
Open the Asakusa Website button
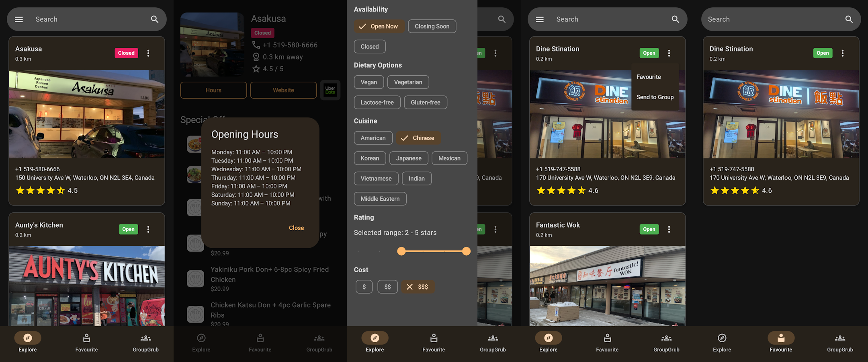283,90
